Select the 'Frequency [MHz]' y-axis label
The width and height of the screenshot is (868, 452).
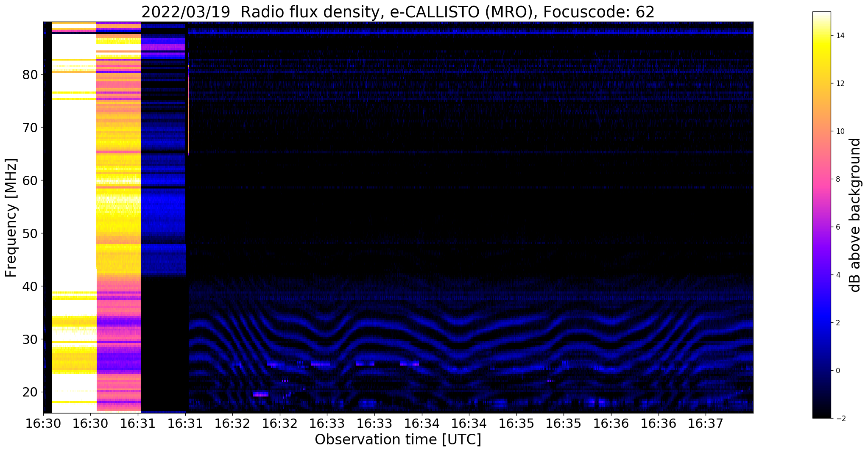11,218
